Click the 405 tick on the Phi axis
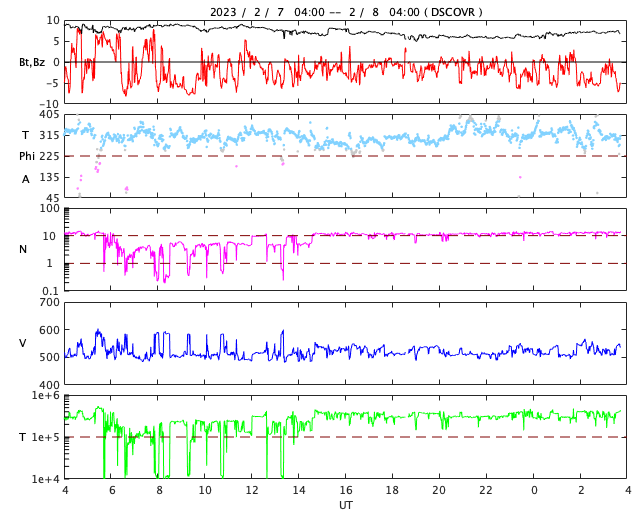This screenshot has height=512, width=640. (49, 114)
